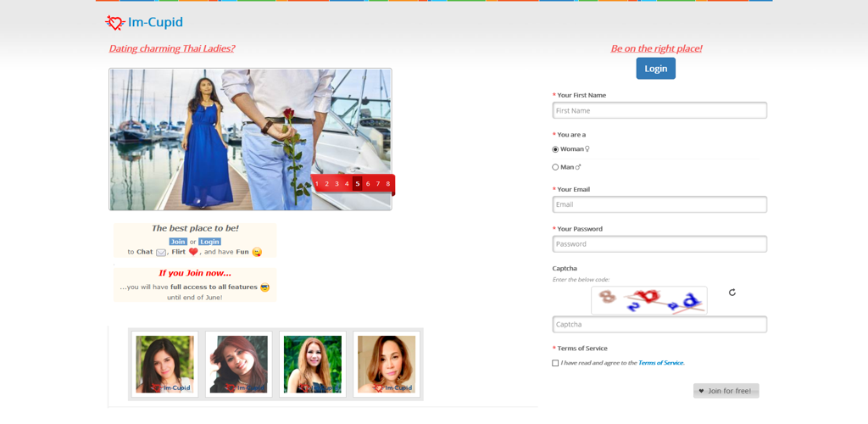Check the Terms of Service agreement box
The image size is (868, 424).
coord(555,363)
